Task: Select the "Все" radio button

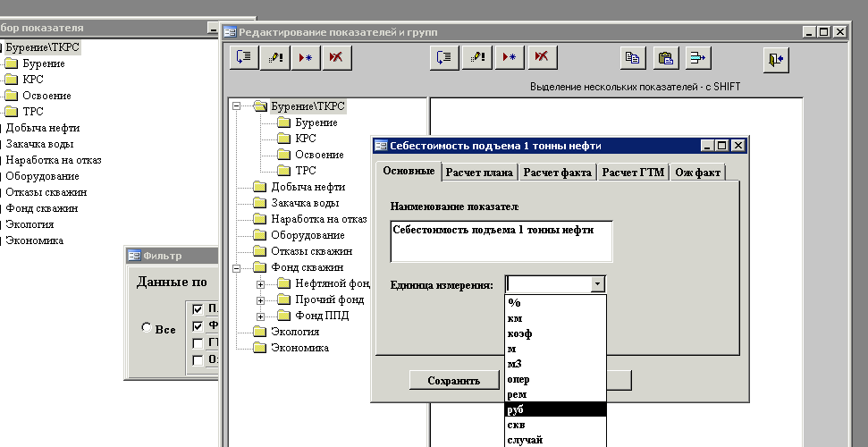Action: point(146,327)
